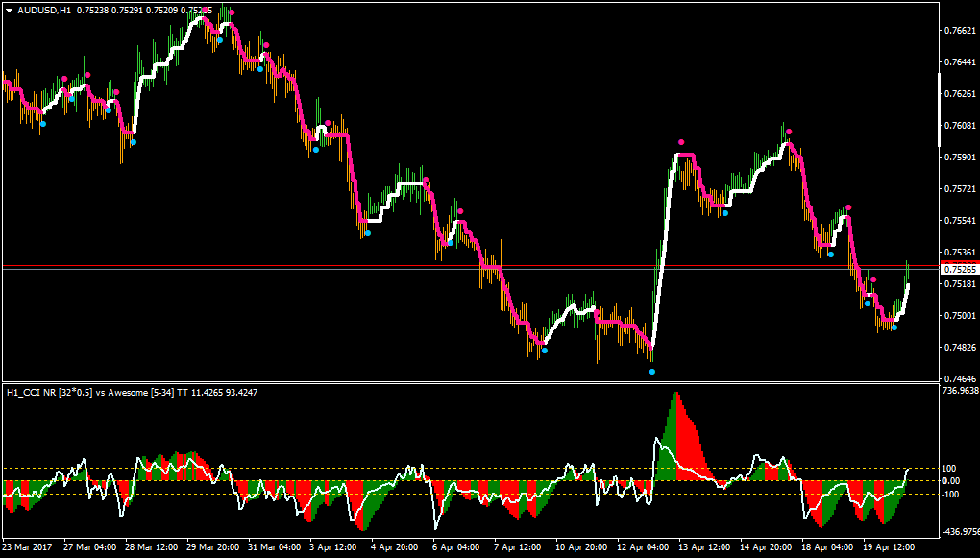Click the -436.9756 indicator scale value
The width and height of the screenshot is (980, 558).
pyautogui.click(x=961, y=532)
